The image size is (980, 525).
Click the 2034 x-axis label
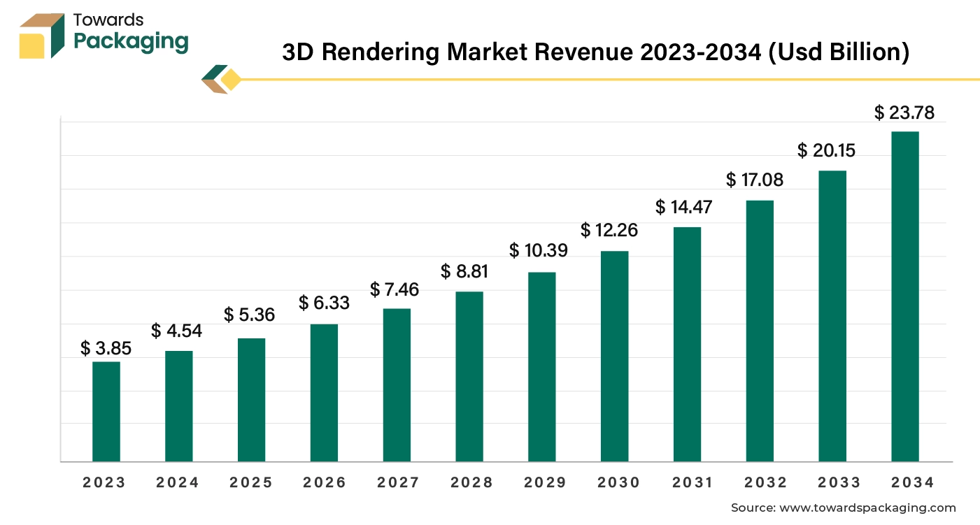coord(912,482)
